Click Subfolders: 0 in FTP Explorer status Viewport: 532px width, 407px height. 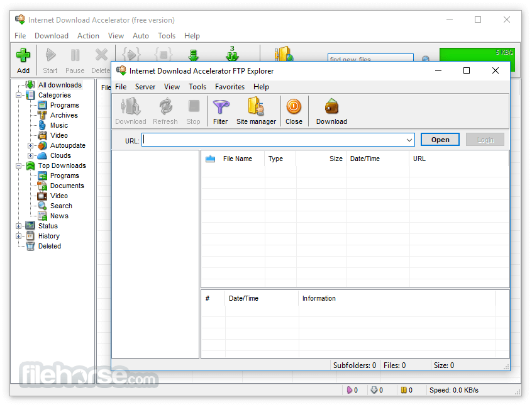(355, 365)
